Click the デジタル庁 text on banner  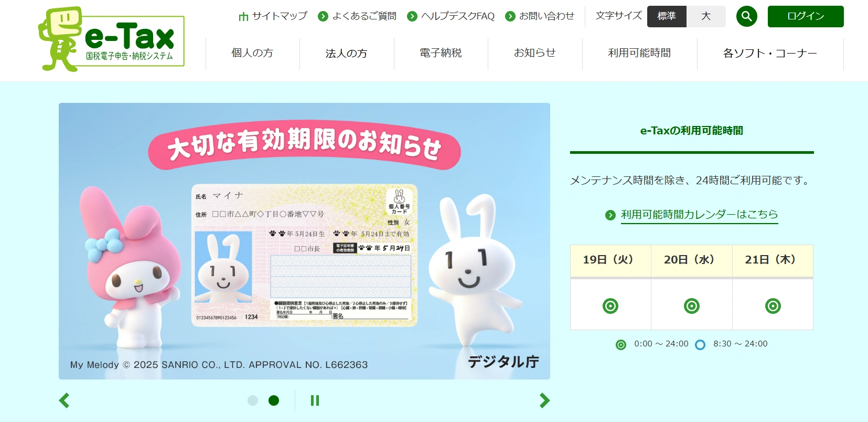click(503, 362)
